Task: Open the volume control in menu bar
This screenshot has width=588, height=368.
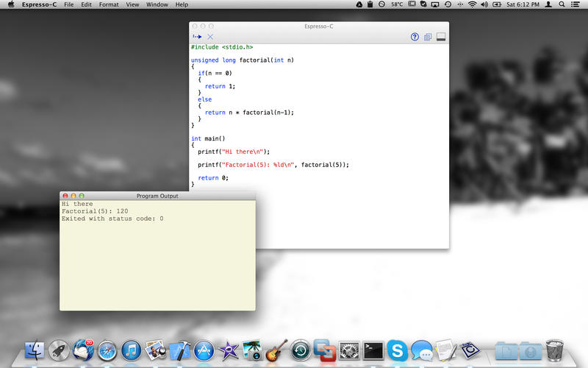Action: point(484,4)
